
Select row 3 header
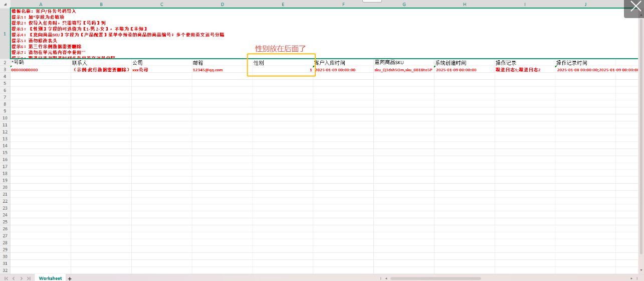coord(5,70)
